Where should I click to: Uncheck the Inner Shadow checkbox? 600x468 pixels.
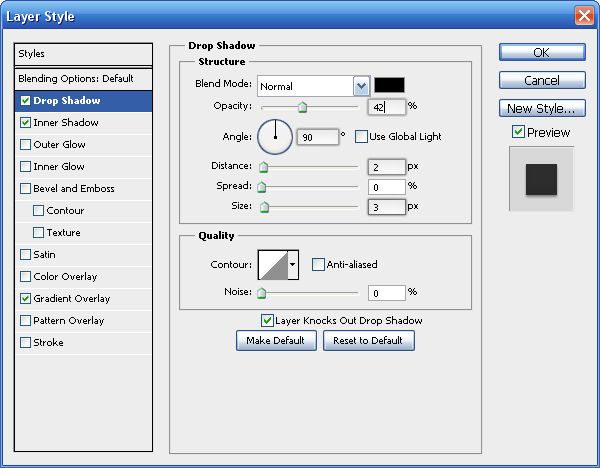tap(26, 122)
